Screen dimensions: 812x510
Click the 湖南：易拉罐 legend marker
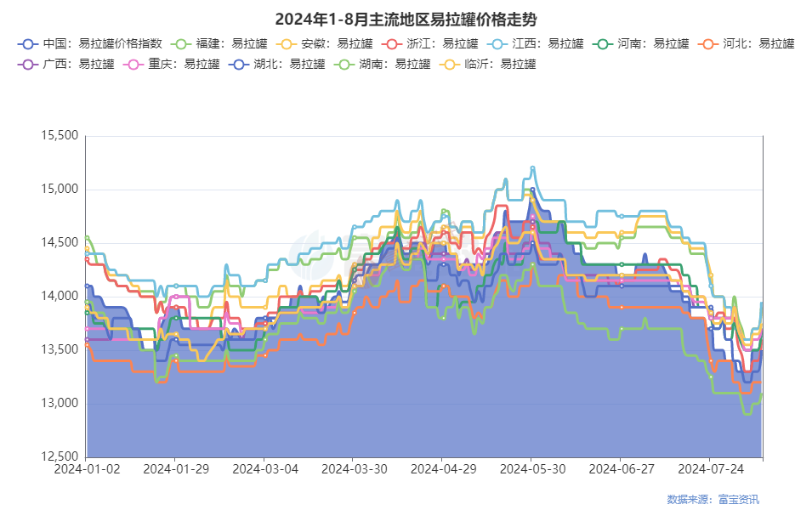pos(345,64)
